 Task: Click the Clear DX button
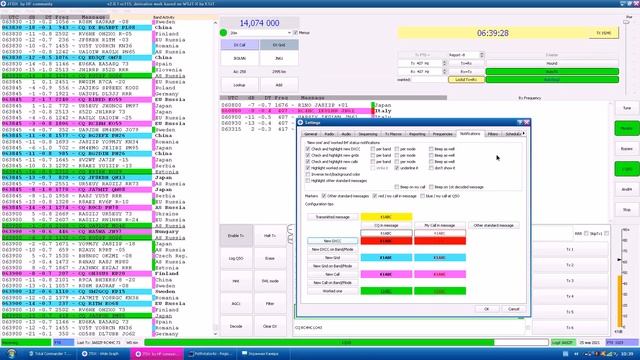click(x=270, y=326)
